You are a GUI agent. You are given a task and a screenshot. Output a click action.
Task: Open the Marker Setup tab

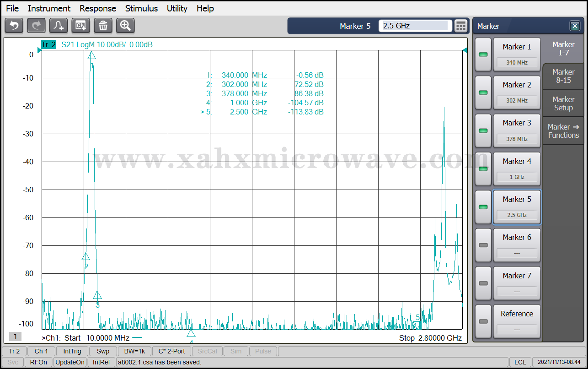(563, 103)
